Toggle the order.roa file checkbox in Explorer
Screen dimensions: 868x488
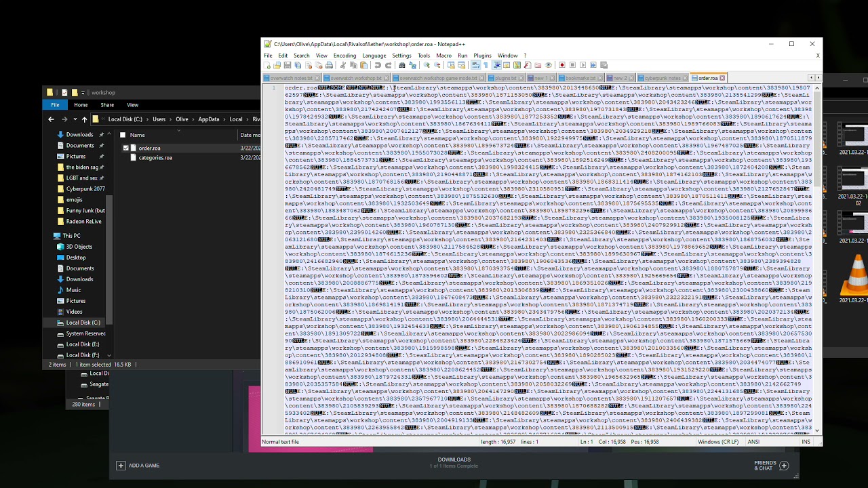point(125,148)
